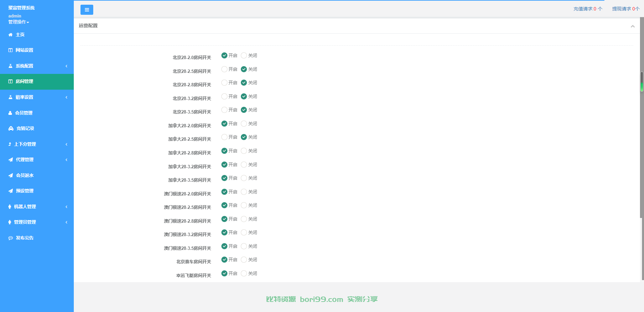The width and height of the screenshot is (644, 312).
Task: Expand the 赔率设置 submenu arrow
Action: (x=66, y=97)
